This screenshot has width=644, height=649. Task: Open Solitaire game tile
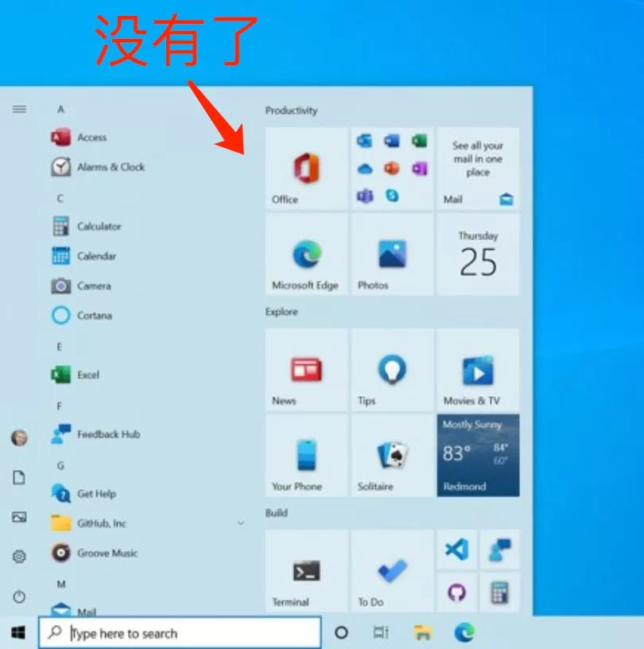tap(392, 455)
